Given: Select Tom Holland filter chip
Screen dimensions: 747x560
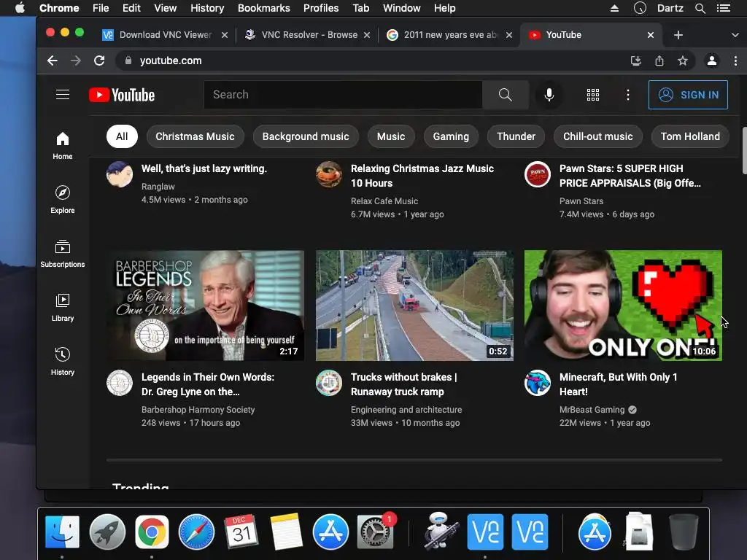Looking at the screenshot, I should pos(690,136).
